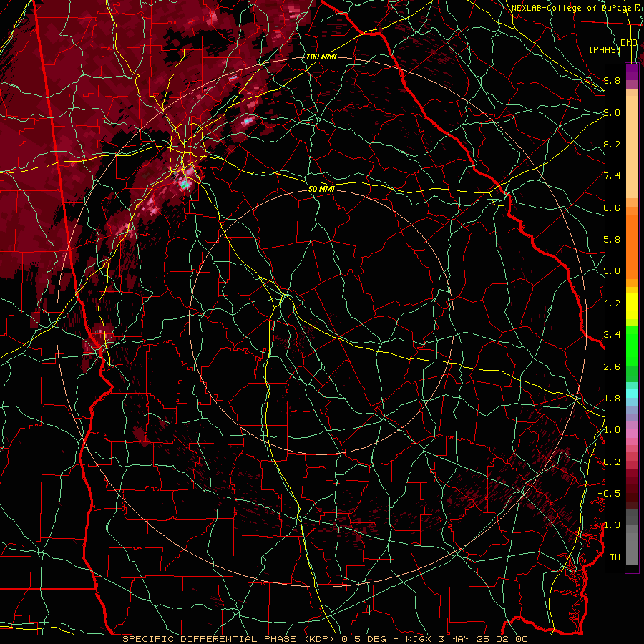Click the cyan high-KDP storm core on the map
Screen dimensions: 644x644
click(x=185, y=185)
